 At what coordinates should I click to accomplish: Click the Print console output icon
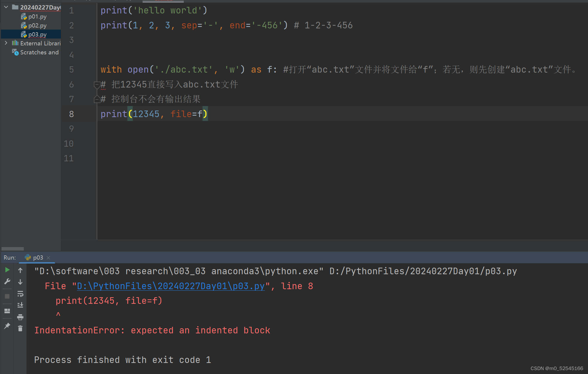pyautogui.click(x=20, y=317)
